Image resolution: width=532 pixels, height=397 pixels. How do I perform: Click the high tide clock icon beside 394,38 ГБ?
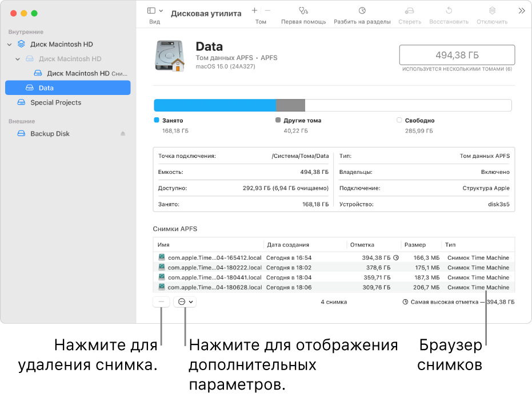tap(395, 258)
